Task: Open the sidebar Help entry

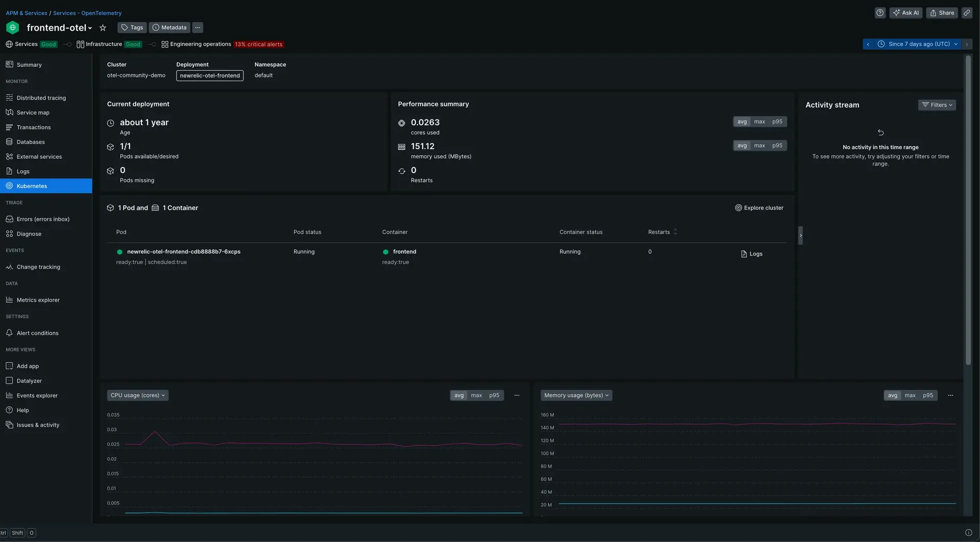Action: coord(46,410)
